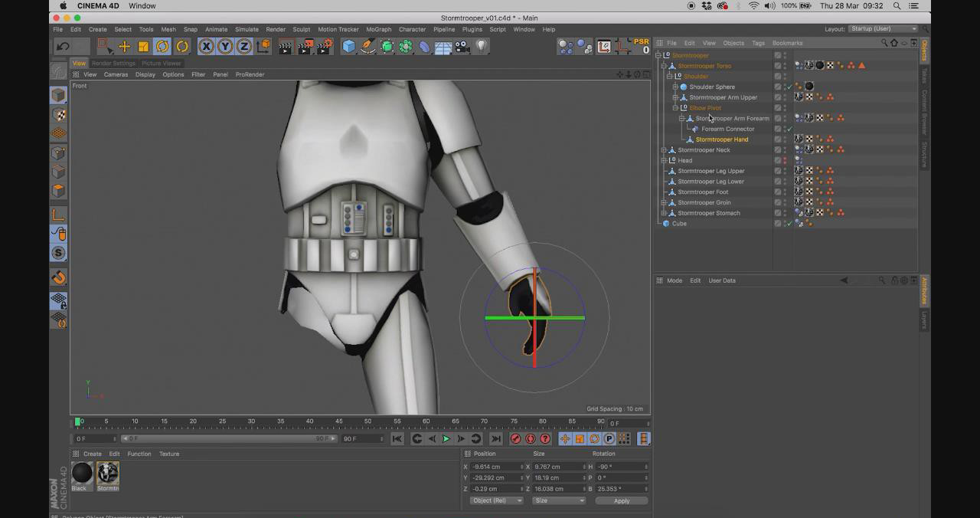Toggle layer box of Stormtrooper Hand
This screenshot has height=518, width=980.
click(x=778, y=139)
